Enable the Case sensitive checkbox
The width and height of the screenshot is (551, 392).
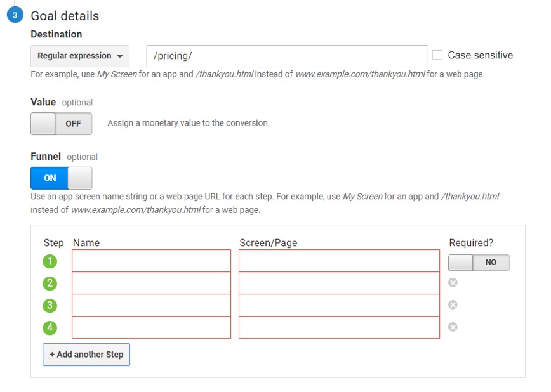[437, 55]
